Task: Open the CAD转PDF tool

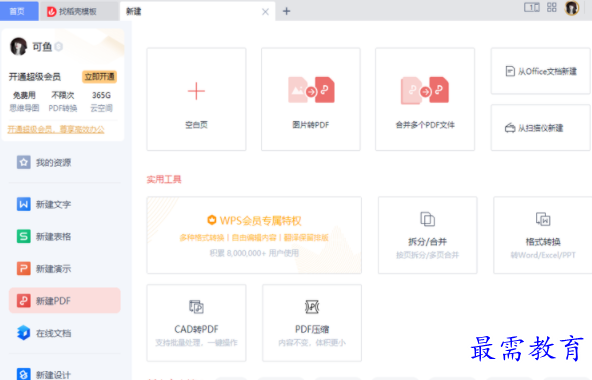Action: (196, 323)
